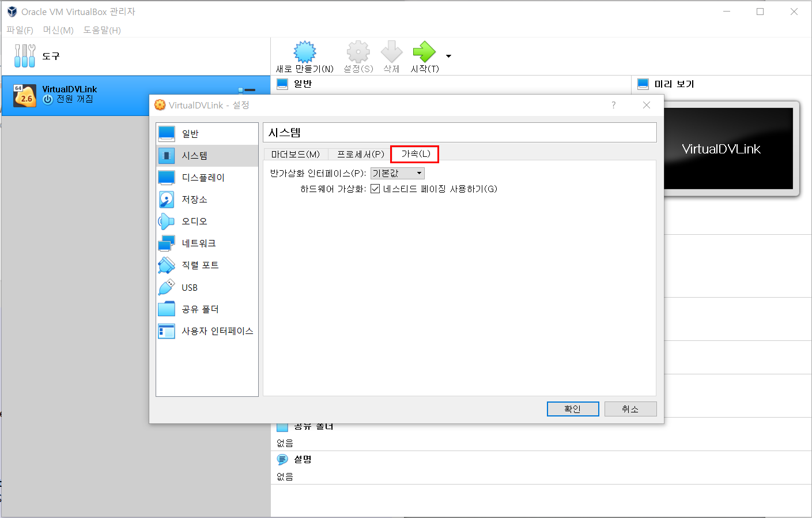Switch to the 마더보드(M) tab
Viewport: 812px width, 518px height.
click(x=296, y=154)
